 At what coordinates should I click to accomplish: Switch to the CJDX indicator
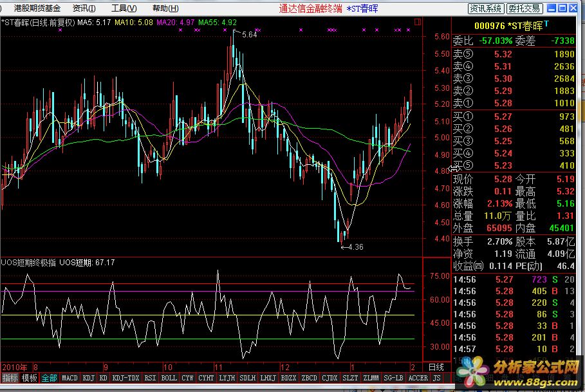click(x=330, y=378)
